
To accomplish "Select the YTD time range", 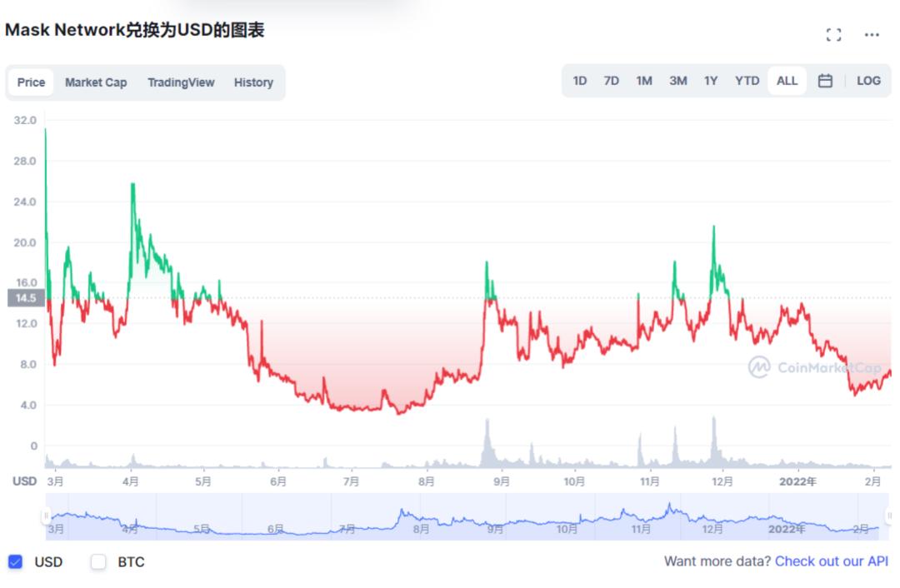I will (747, 81).
